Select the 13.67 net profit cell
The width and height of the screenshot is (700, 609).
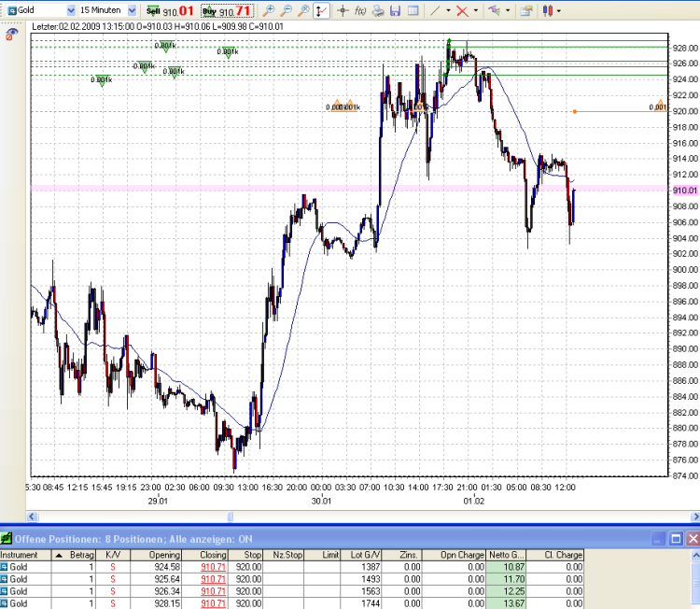point(506,603)
